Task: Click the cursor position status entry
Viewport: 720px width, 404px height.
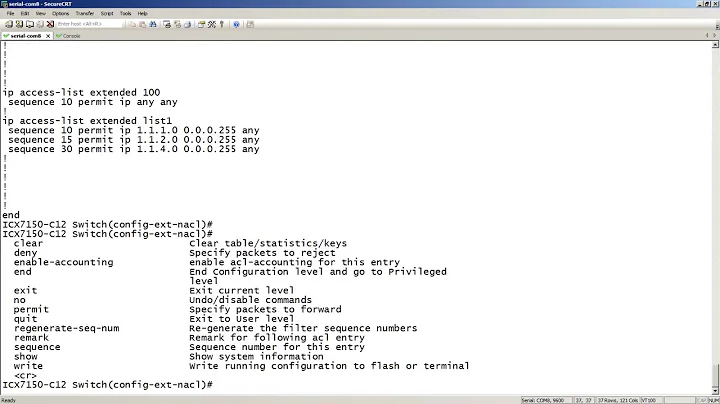Action: click(584, 400)
